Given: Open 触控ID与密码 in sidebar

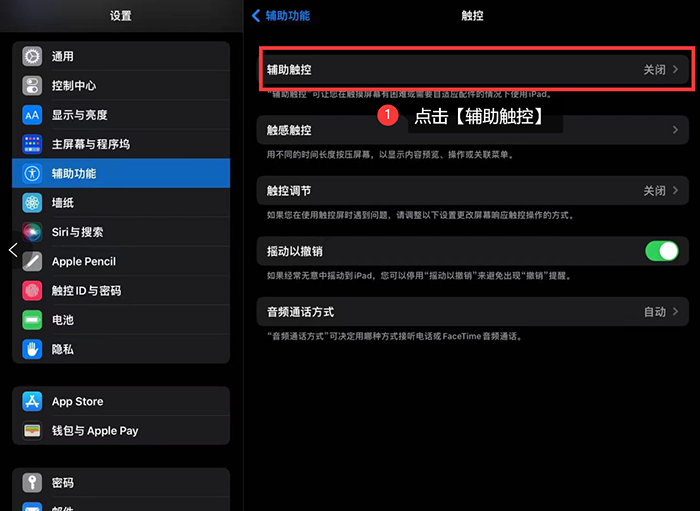Looking at the screenshot, I should pyautogui.click(x=121, y=291).
